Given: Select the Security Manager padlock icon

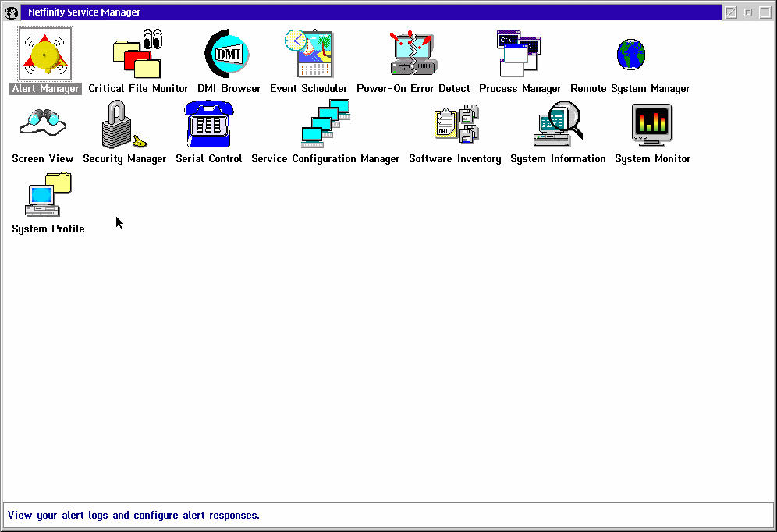Looking at the screenshot, I should pos(124,124).
